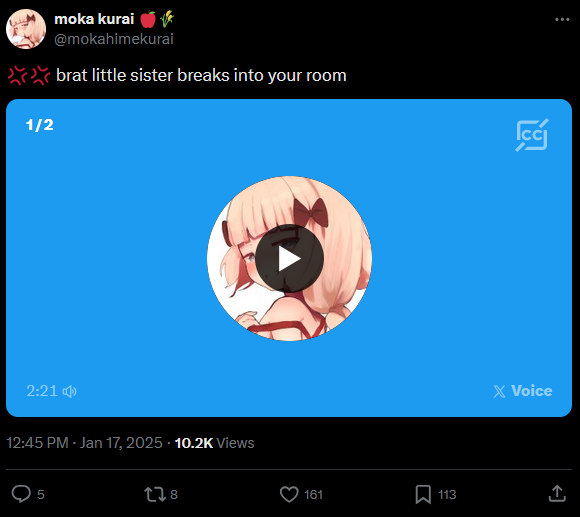Screen dimensions: 580x517
Task: Click the repost arrows icon
Action: coord(156,494)
